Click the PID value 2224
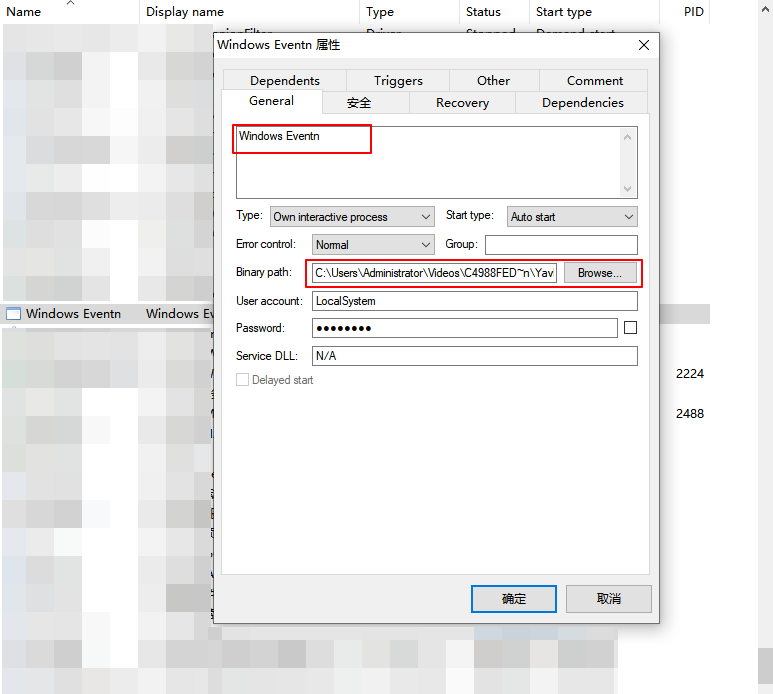The width and height of the screenshot is (773, 694). click(690, 374)
